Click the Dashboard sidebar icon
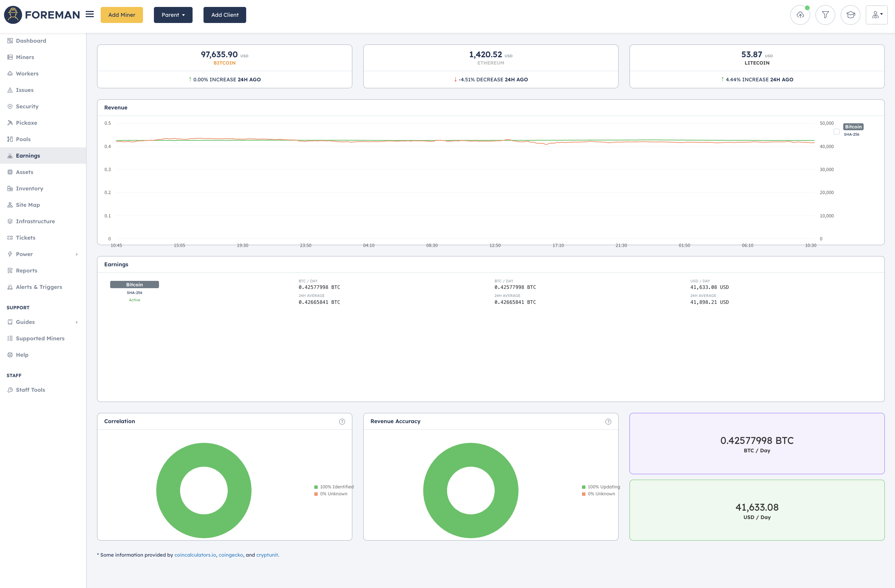895x588 pixels. click(10, 40)
